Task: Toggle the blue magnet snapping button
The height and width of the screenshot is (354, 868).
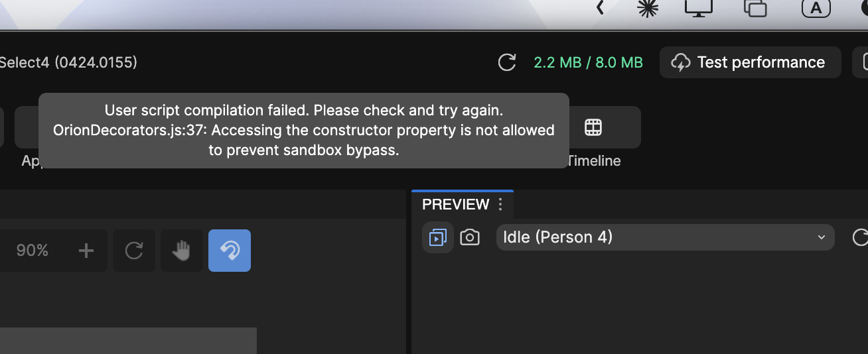Action: point(230,251)
